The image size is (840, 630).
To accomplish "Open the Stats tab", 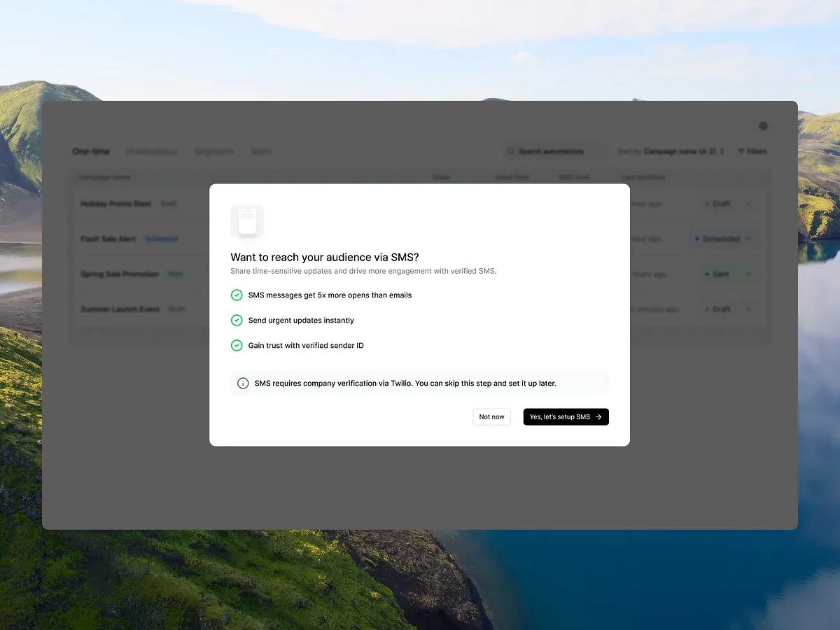I will click(x=260, y=151).
